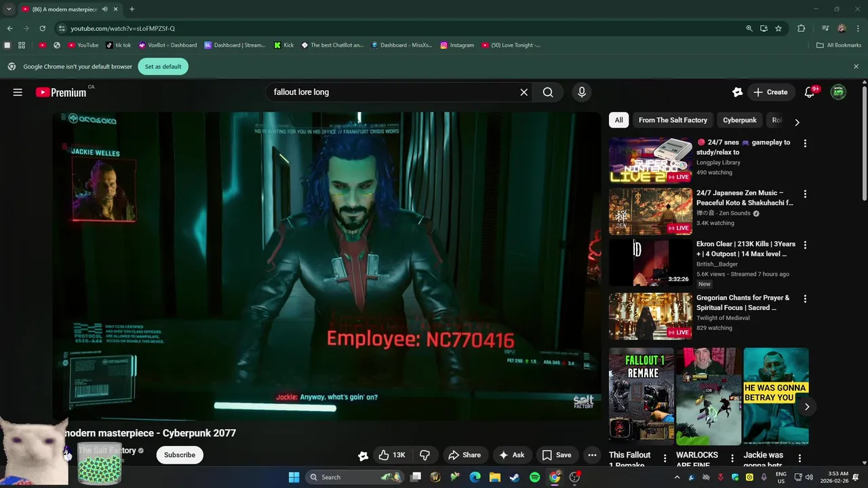This screenshot has width=868, height=488.
Task: Open Chrome extensions puzzle icon
Action: (x=802, y=28)
